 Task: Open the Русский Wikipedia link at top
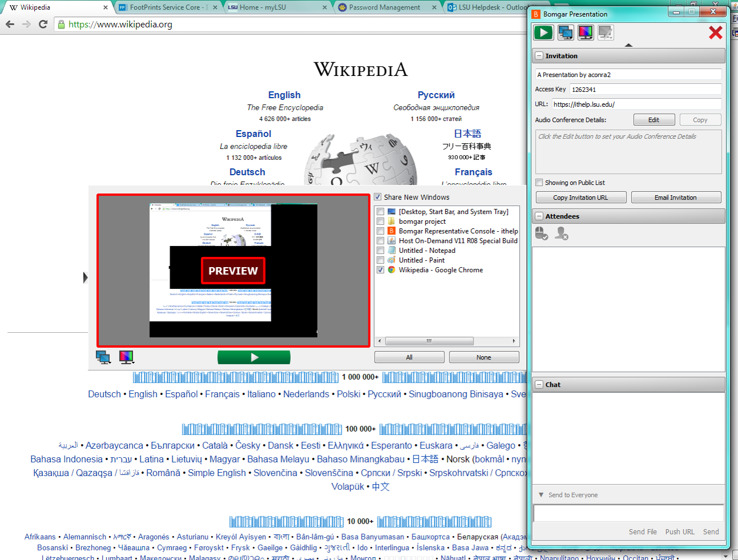[x=436, y=95]
